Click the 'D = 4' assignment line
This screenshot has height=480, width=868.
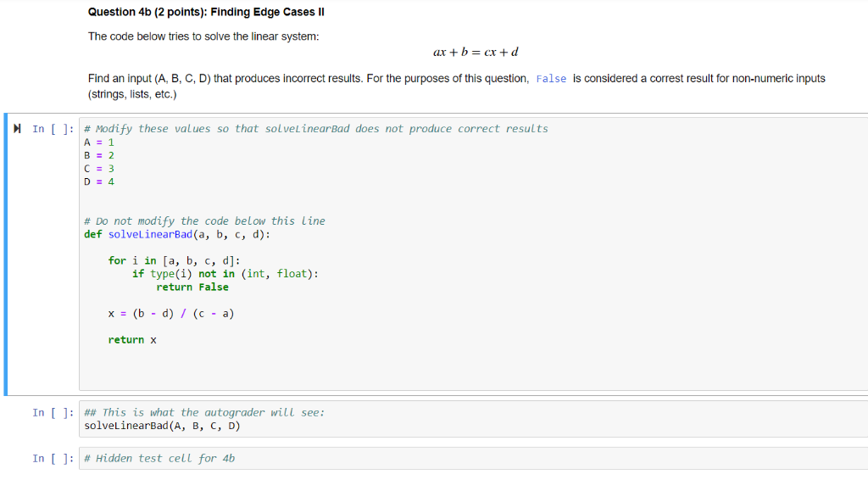point(99,181)
